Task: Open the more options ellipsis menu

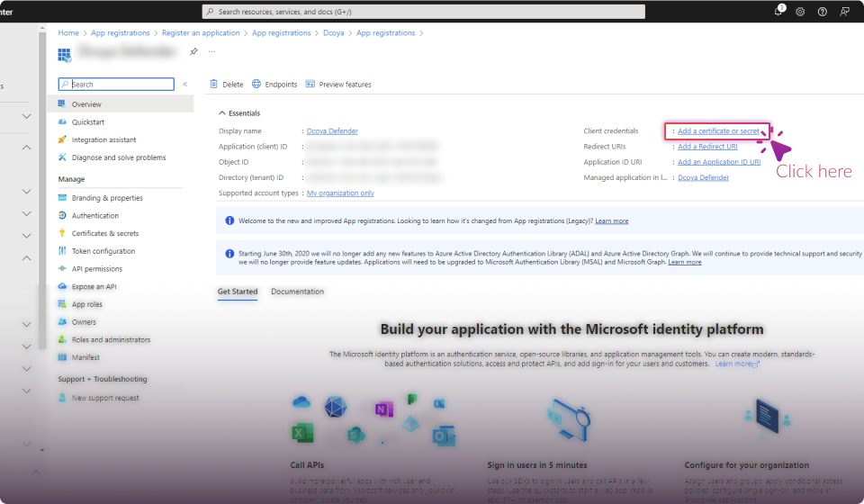Action: click(x=211, y=52)
